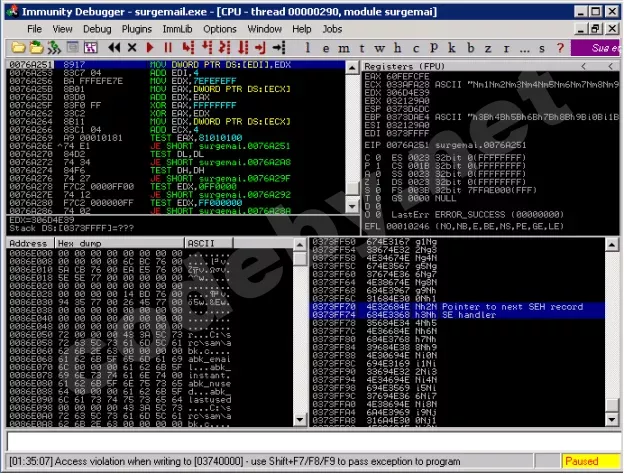Show References via r button
Screen dimensions: 624x474
point(506,49)
